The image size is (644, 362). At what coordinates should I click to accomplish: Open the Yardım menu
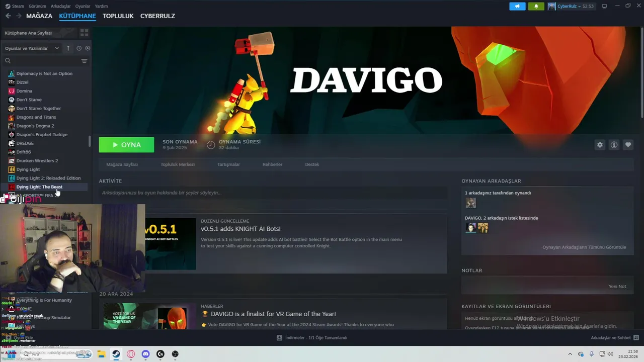[x=101, y=6]
